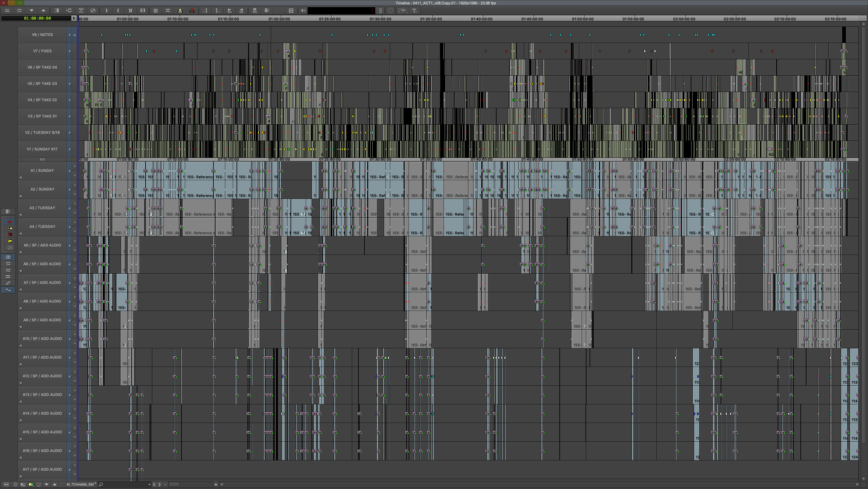Select the A11 / SP / ADD AUDIO track
Viewport: 868px width, 489px height.
pos(42,357)
